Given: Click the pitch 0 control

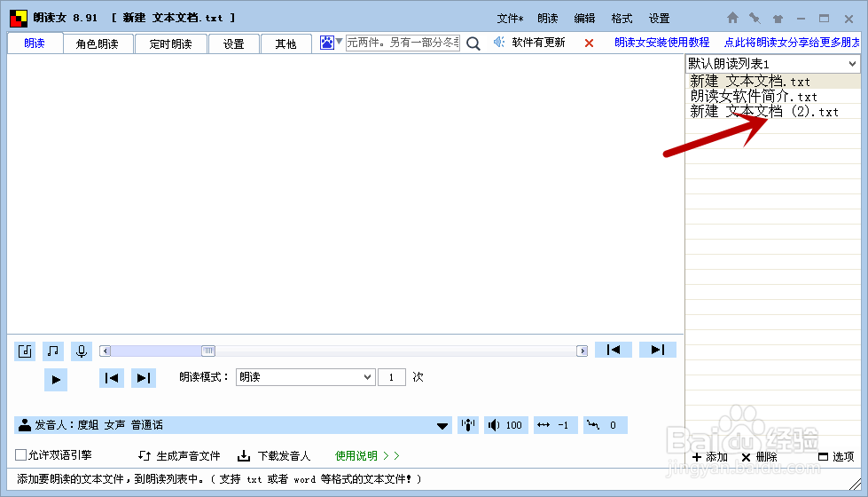Looking at the screenshot, I should pos(605,425).
